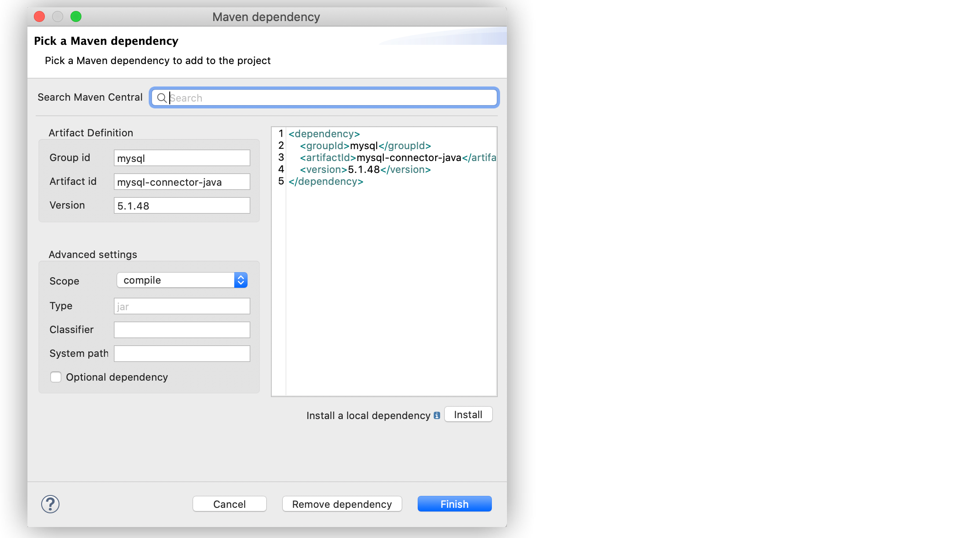Screen dimensions: 980x538
Task: Click the magnifying glass in the search field
Action: click(x=162, y=98)
